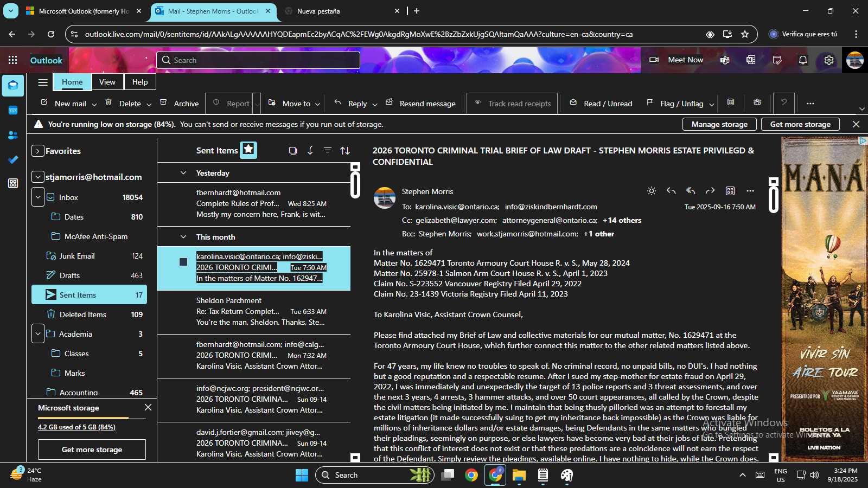Show +14 others in the Cc line
The width and height of the screenshot is (868, 488).
pos(622,220)
